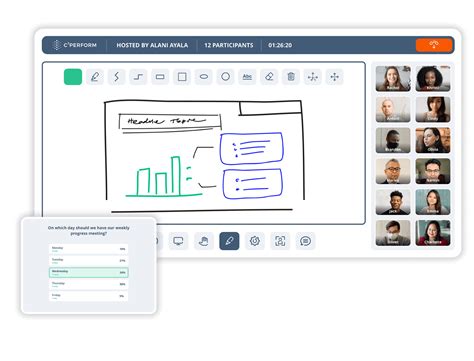The width and height of the screenshot is (474, 361).
Task: Select the freehand pen drawing tool
Action: (95, 77)
